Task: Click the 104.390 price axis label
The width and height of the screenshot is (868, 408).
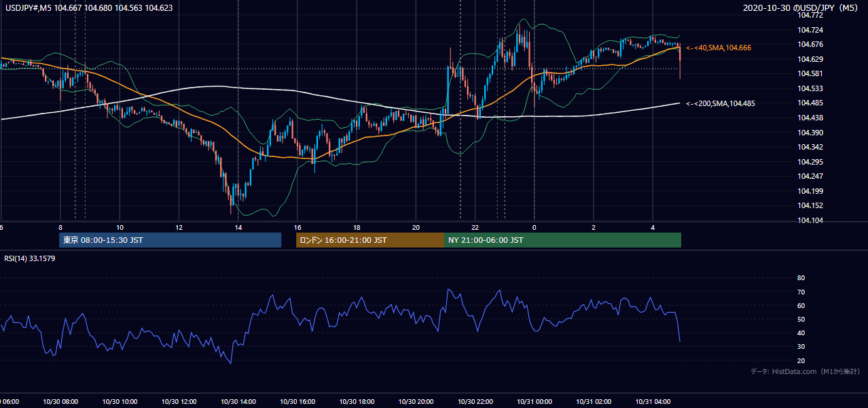Action: [811, 133]
